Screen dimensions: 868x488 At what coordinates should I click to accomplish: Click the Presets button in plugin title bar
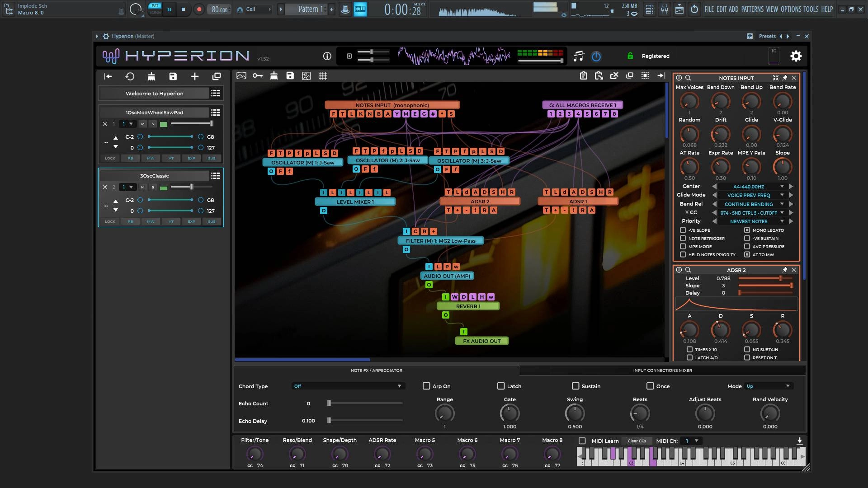coord(767,36)
